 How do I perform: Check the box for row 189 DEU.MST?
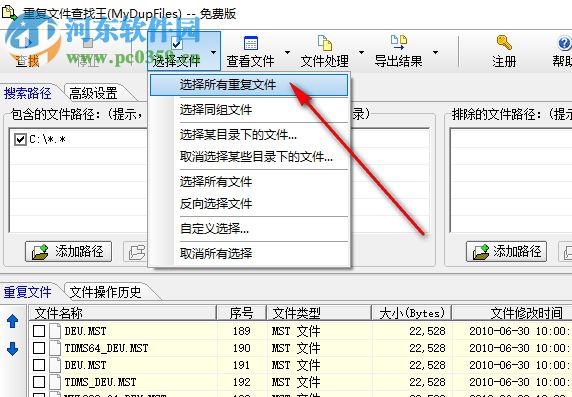click(39, 331)
